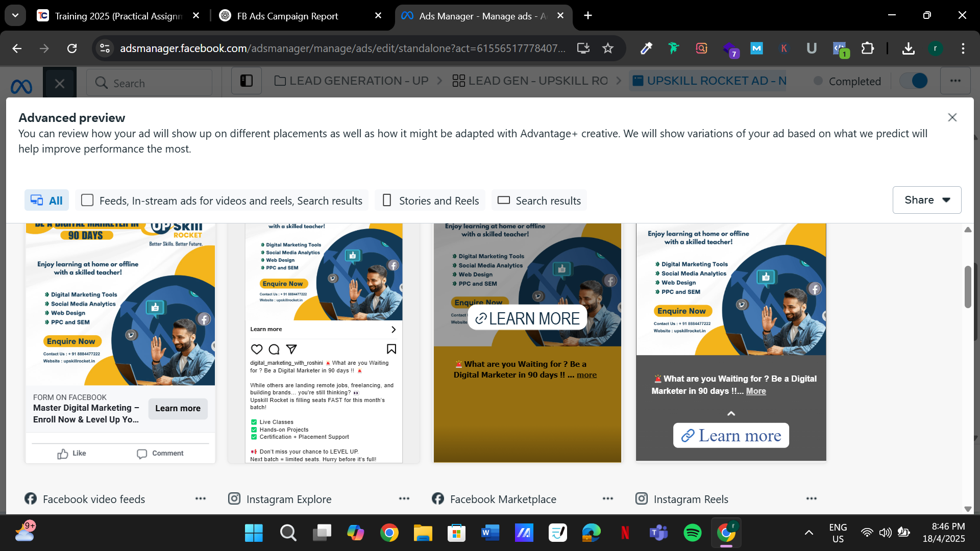Select Stories and Reels tab
980x551 pixels.
click(430, 201)
